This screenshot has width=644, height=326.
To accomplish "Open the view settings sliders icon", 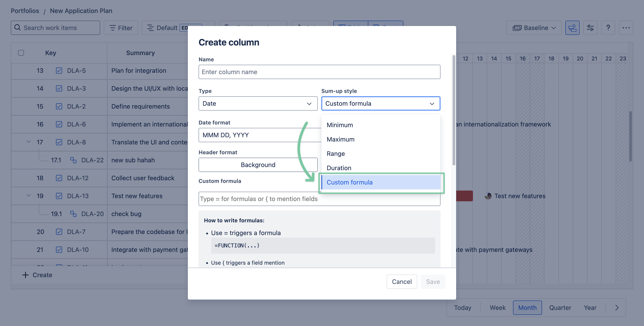I will [590, 28].
